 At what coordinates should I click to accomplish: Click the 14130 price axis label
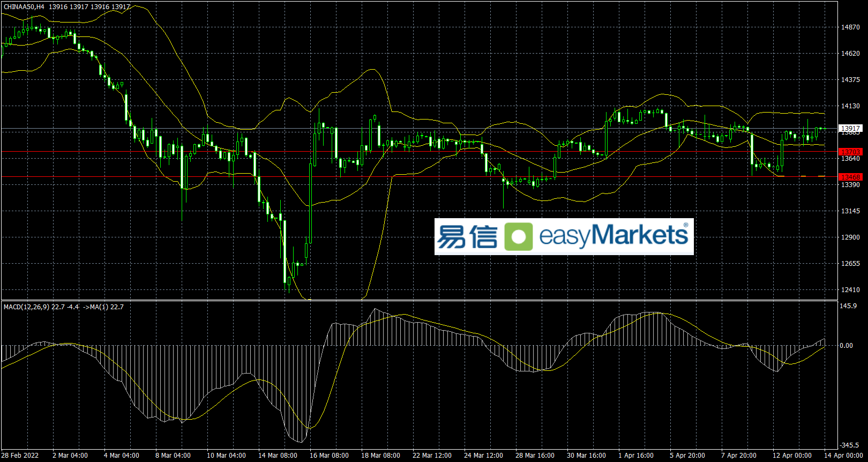pyautogui.click(x=850, y=106)
